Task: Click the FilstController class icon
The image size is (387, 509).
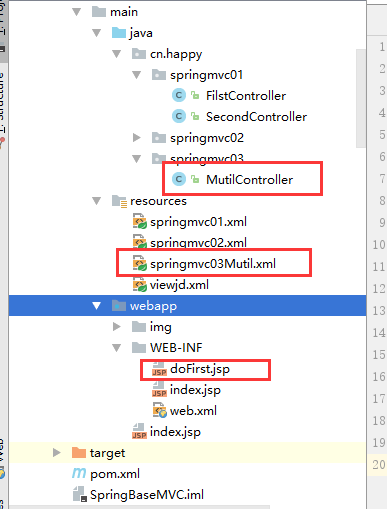Action: click(x=179, y=96)
